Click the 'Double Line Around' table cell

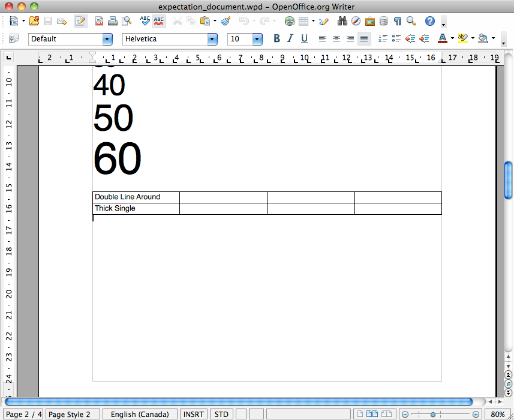(136, 197)
